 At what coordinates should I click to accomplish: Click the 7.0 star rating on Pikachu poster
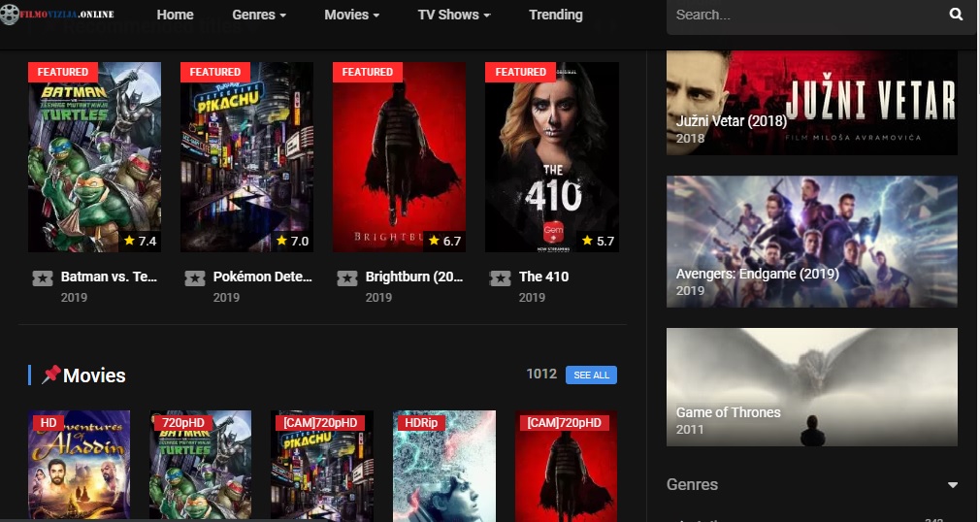[292, 241]
